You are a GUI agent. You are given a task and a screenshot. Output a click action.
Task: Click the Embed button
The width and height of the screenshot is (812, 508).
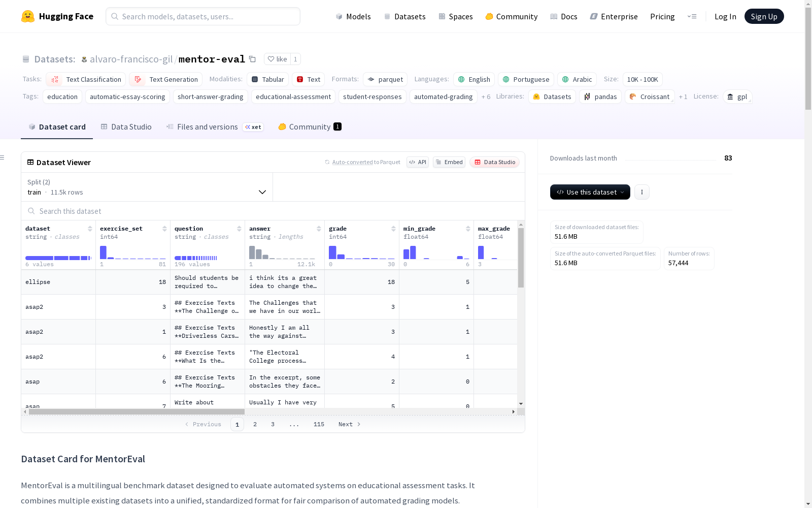(x=449, y=162)
